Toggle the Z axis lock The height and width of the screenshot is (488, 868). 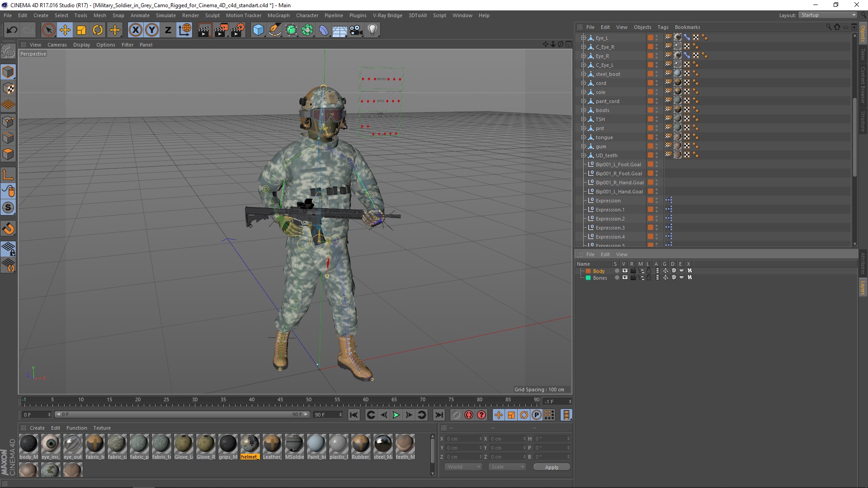168,30
